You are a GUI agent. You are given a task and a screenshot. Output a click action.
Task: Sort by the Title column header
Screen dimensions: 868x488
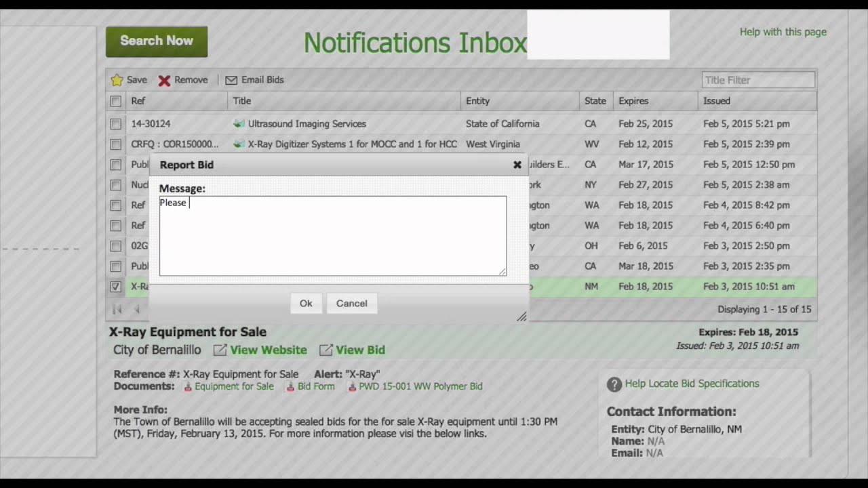[344, 101]
